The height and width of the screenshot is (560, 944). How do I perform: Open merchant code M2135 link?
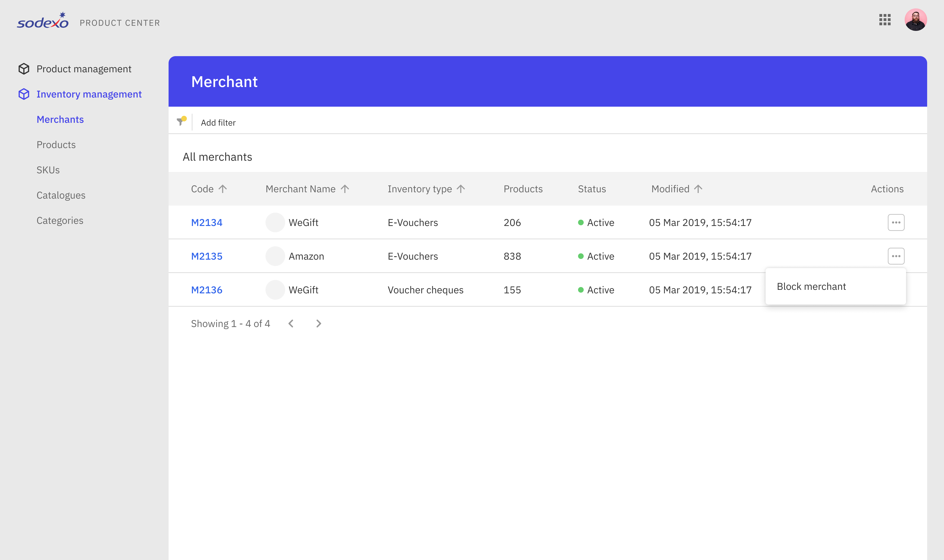[x=206, y=256]
